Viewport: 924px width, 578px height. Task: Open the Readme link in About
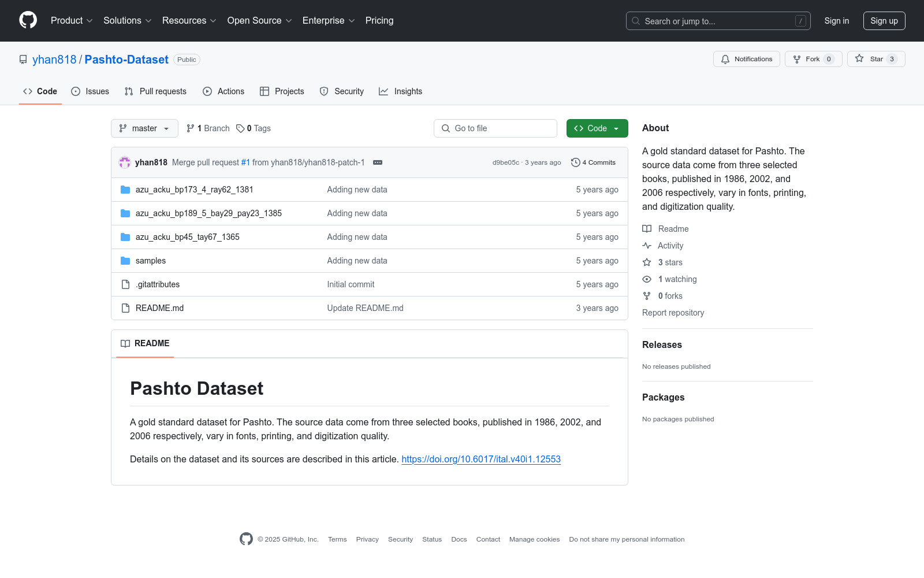click(x=666, y=229)
